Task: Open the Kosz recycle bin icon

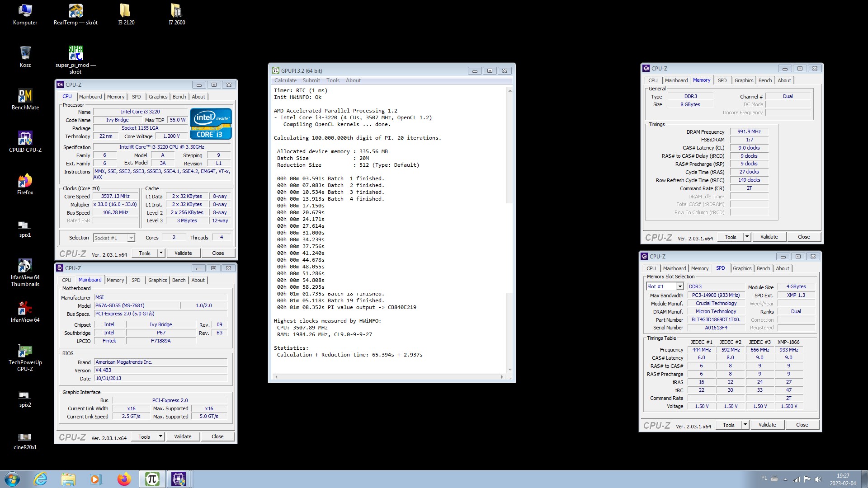Action: coord(25,57)
